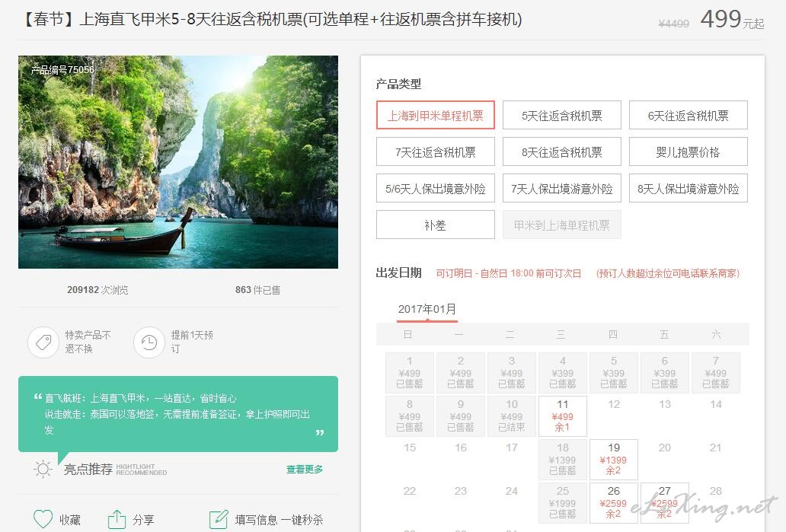Pick January 27 departure date
The image size is (786, 532).
point(665,503)
